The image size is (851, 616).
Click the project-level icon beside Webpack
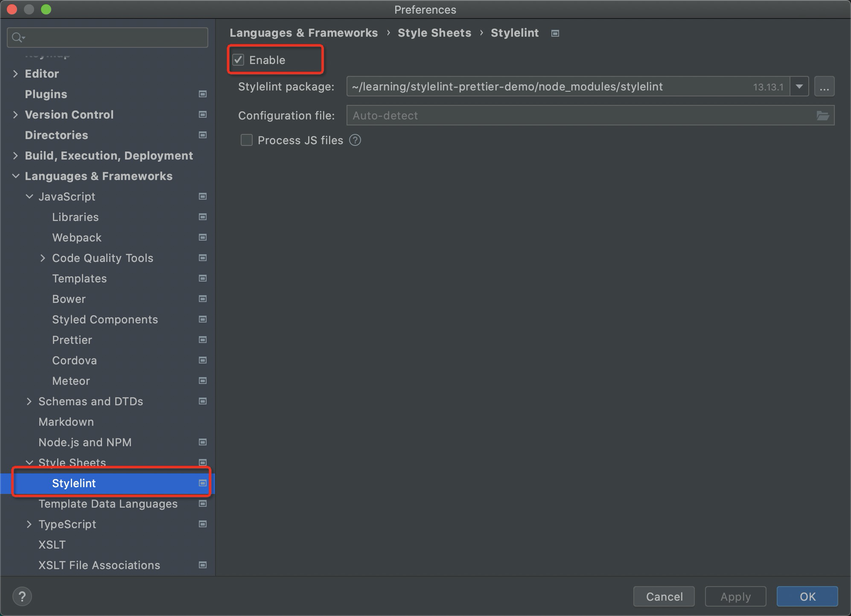203,238
